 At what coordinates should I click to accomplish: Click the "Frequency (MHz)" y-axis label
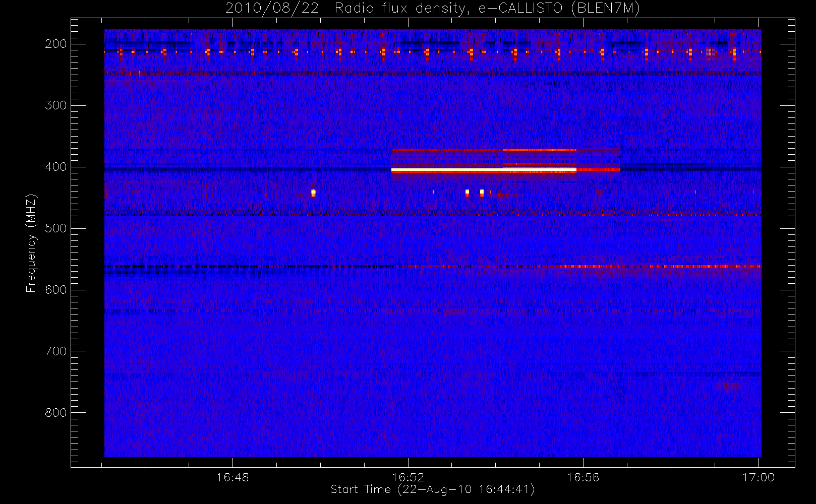(31, 243)
